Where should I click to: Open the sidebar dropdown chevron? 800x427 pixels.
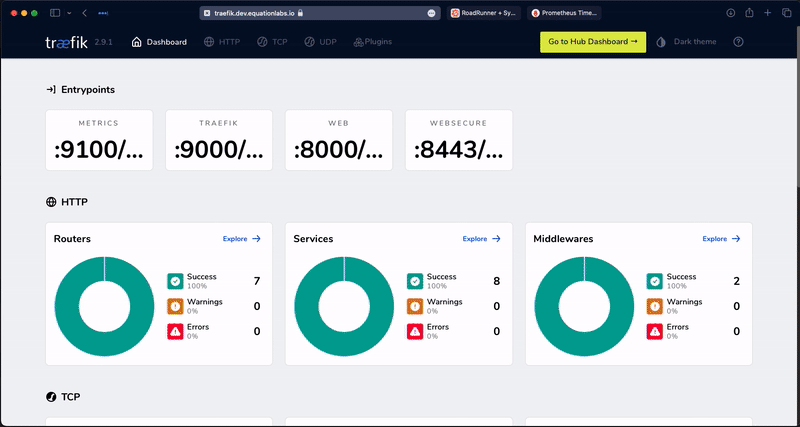coord(69,13)
